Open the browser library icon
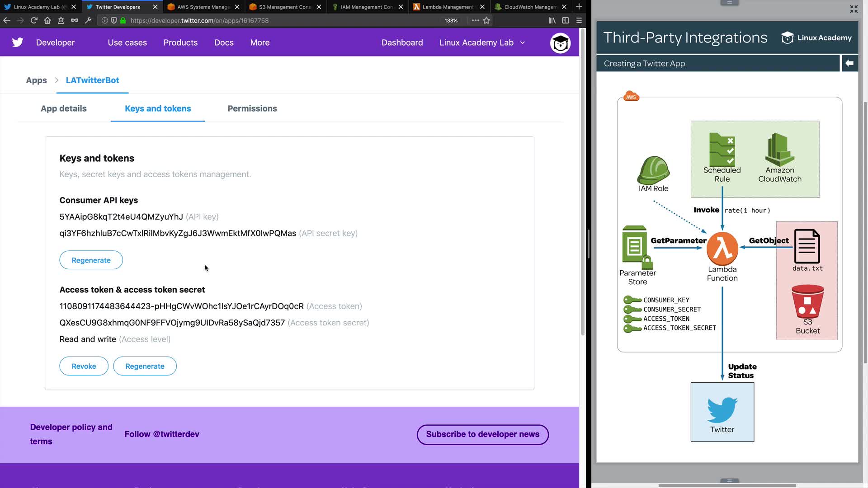Image resolution: width=868 pixels, height=488 pixels. pyautogui.click(x=552, y=20)
